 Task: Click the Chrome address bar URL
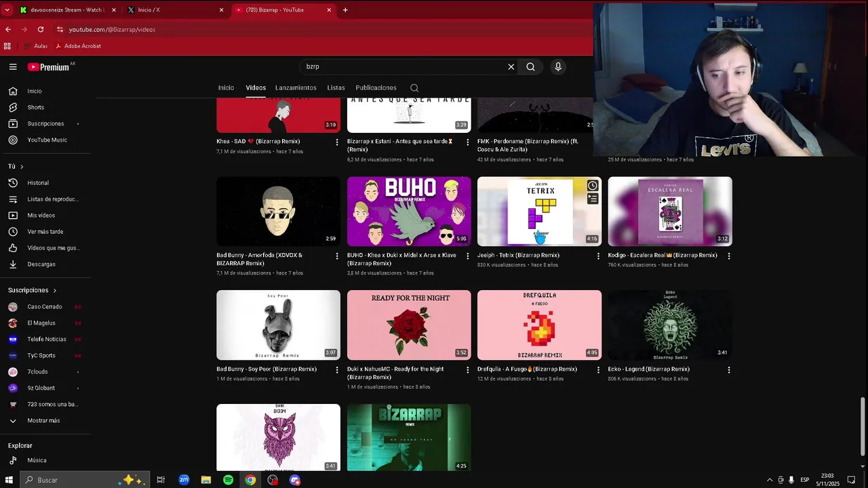click(x=112, y=30)
